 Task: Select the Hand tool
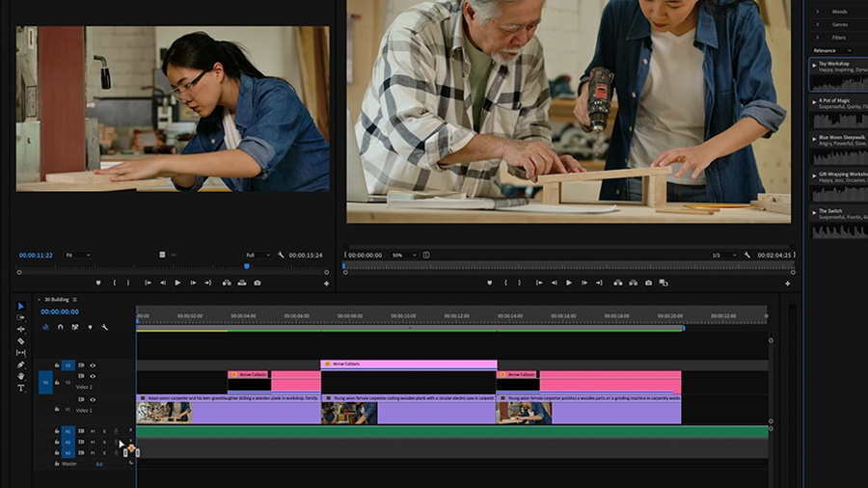21,376
